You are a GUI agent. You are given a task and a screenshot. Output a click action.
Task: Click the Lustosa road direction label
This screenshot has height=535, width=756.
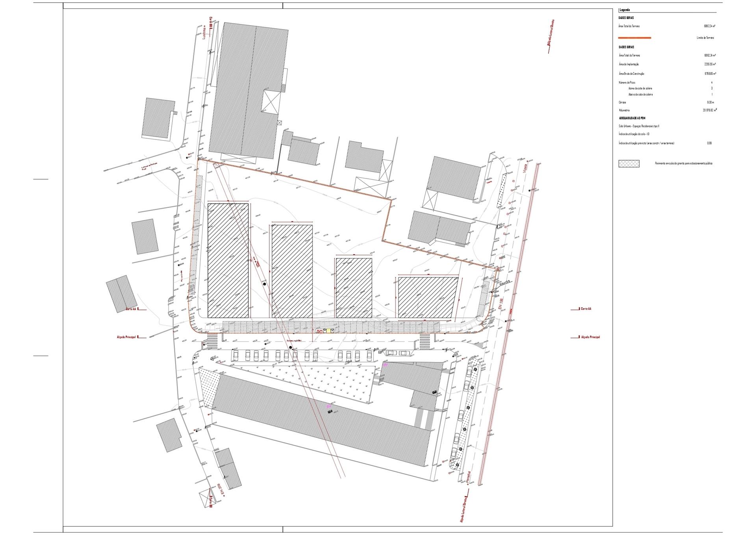coord(204,32)
